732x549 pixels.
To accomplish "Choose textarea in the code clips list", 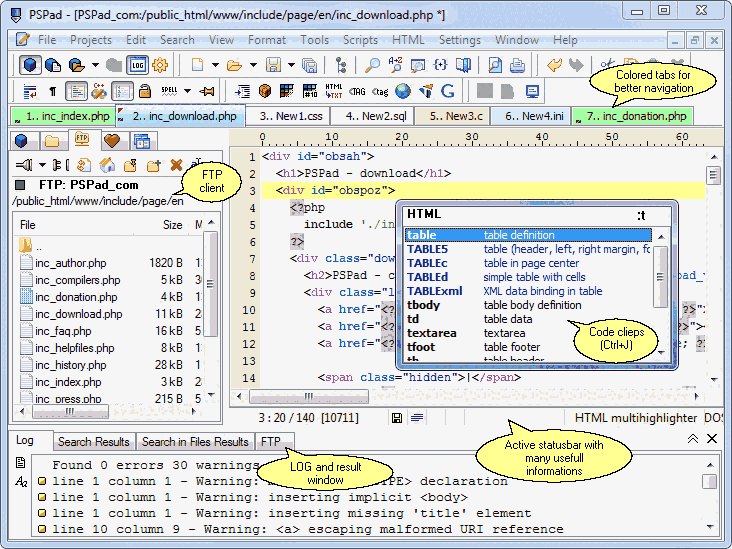I will 431,333.
